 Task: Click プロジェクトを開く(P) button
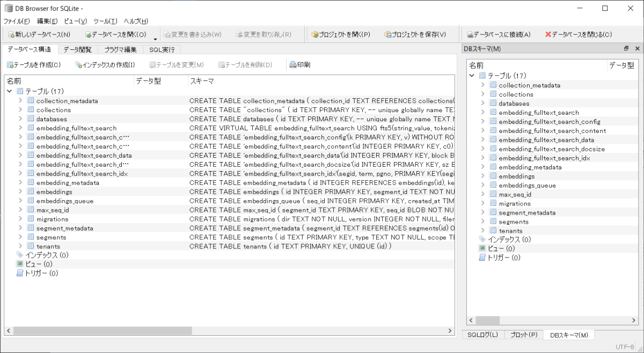(341, 34)
